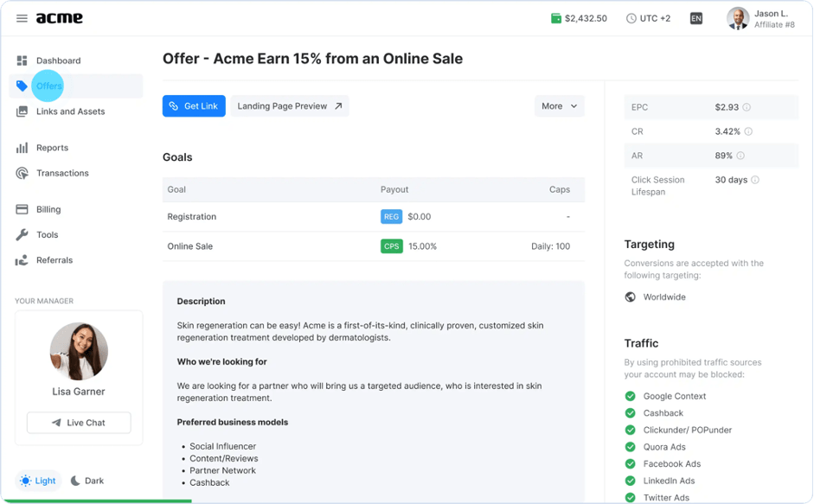Click the Quora Ads check icon
Screen dimensions: 814x504
tap(631, 448)
